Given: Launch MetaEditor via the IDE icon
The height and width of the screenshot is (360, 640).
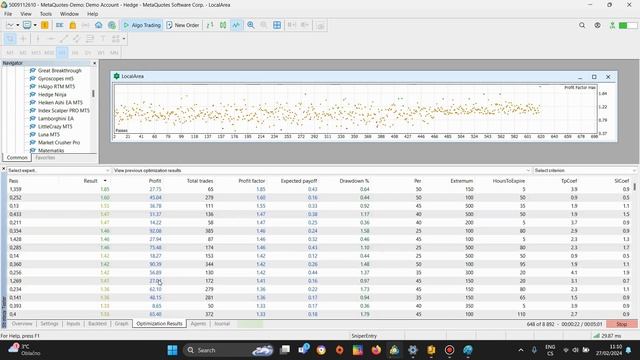Looking at the screenshot, I should (x=60, y=25).
